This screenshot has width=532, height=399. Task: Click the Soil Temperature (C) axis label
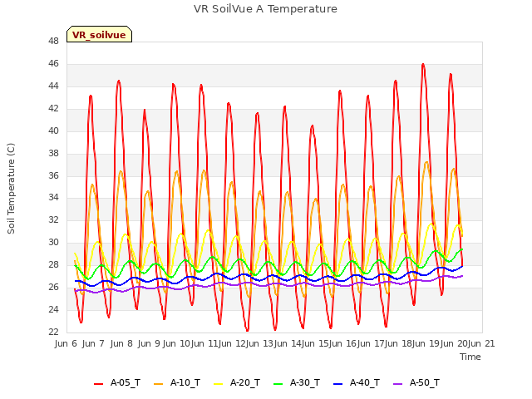(x=11, y=189)
